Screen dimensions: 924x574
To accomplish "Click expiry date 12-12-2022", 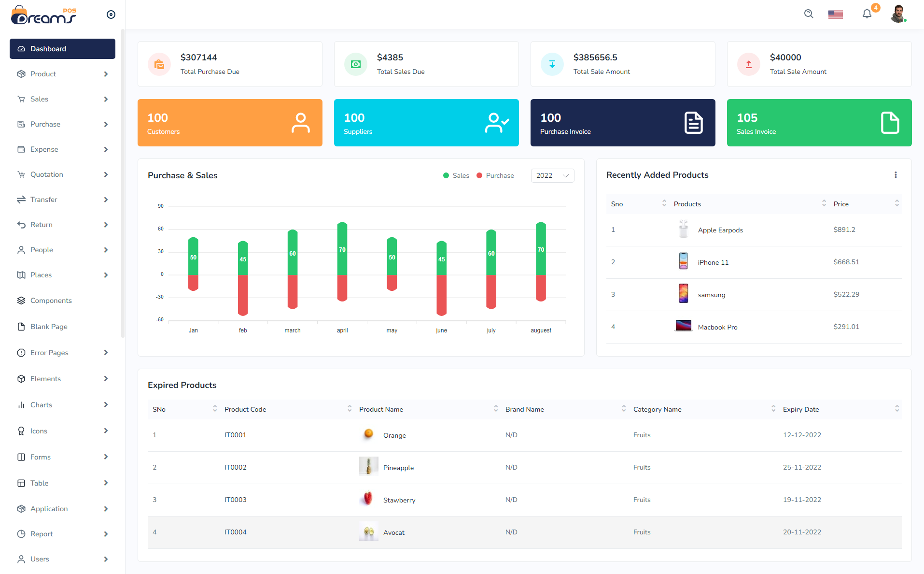I will pyautogui.click(x=802, y=435).
